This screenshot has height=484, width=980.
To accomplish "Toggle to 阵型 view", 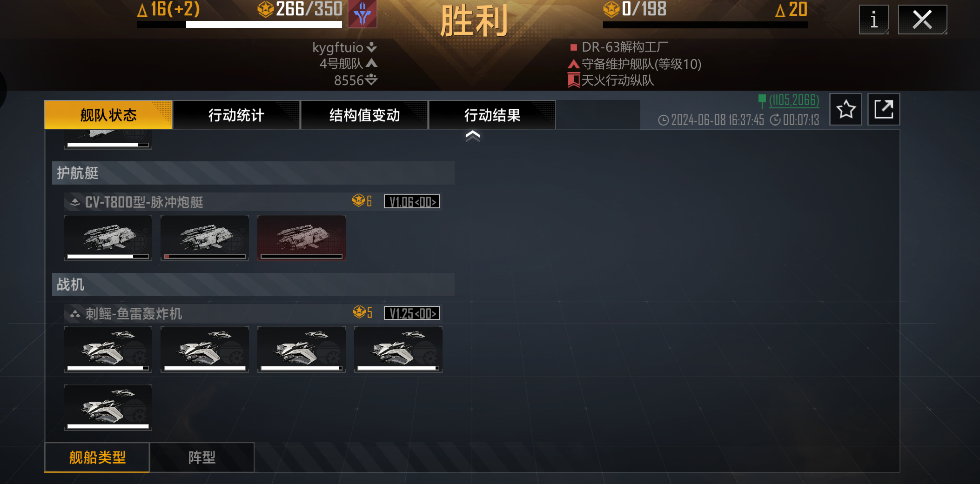I will pos(202,457).
